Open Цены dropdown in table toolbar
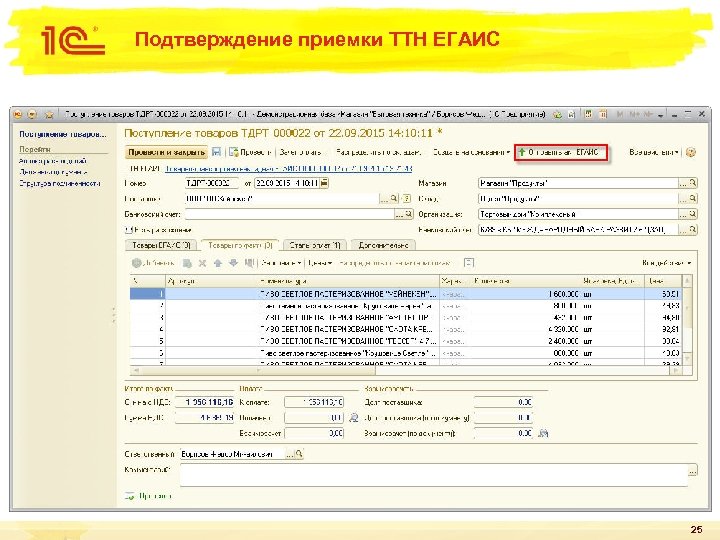 [x=320, y=263]
